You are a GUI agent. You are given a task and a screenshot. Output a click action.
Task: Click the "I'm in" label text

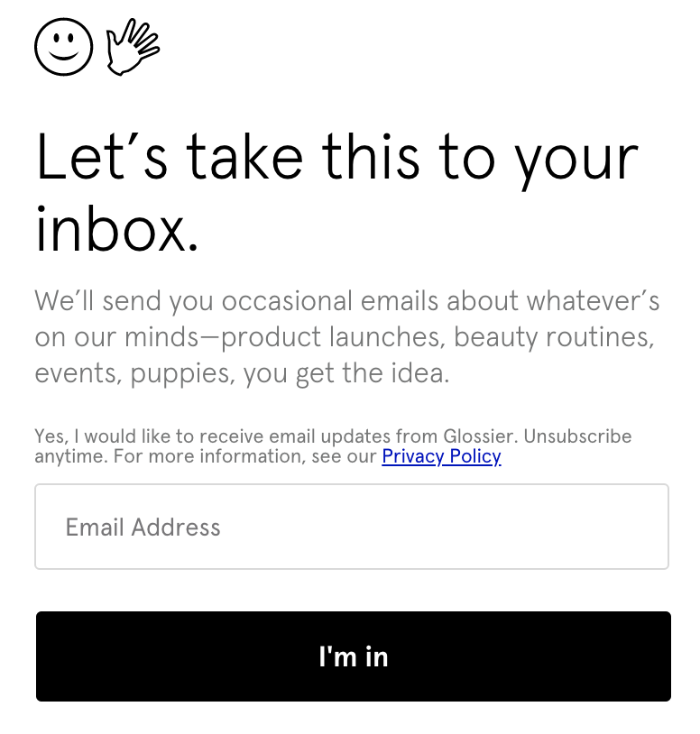click(354, 656)
